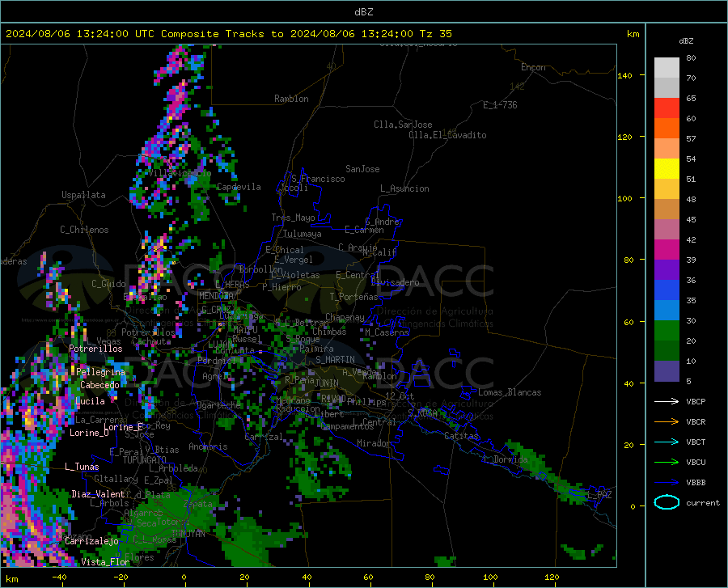
Task: Click the Anchoris place label
Action: (208, 446)
